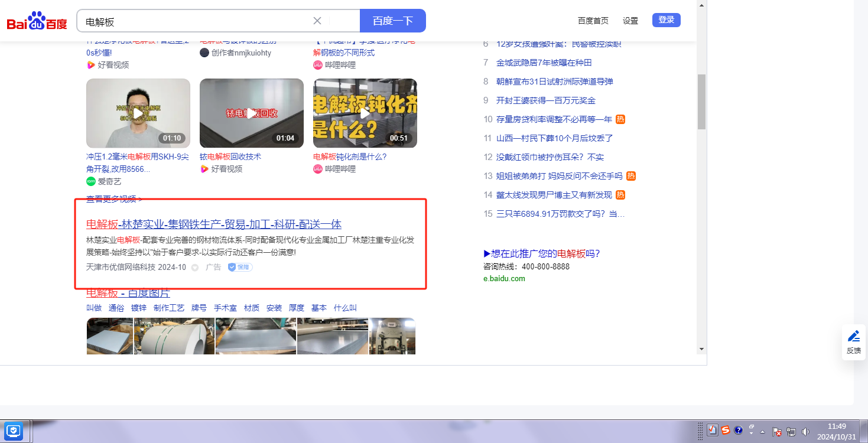Screen dimensions: 868x443
Task: Clear the search box with the X icon
Action: (x=317, y=21)
